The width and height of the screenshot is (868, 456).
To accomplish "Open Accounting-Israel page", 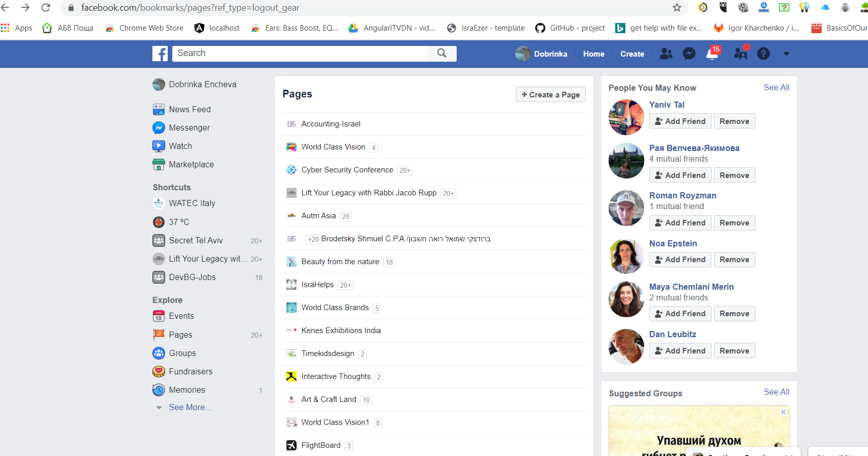I will 331,124.
